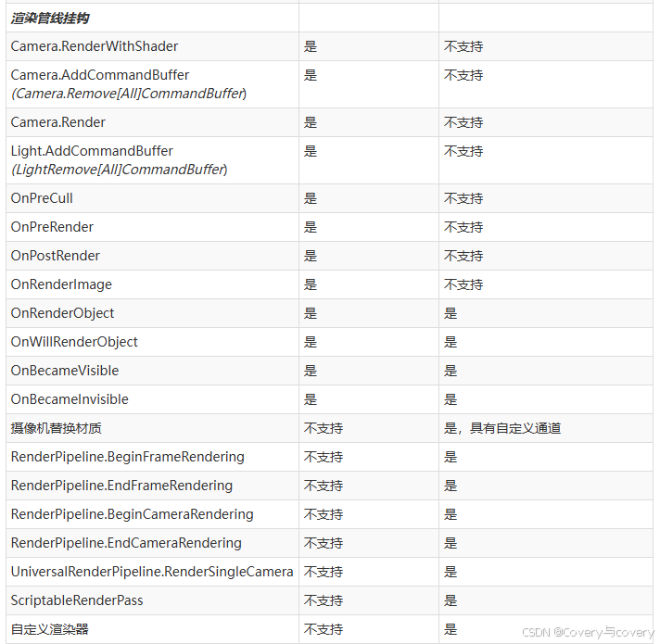Select RenderPipeline.BeginFrameRendering label

click(x=128, y=457)
